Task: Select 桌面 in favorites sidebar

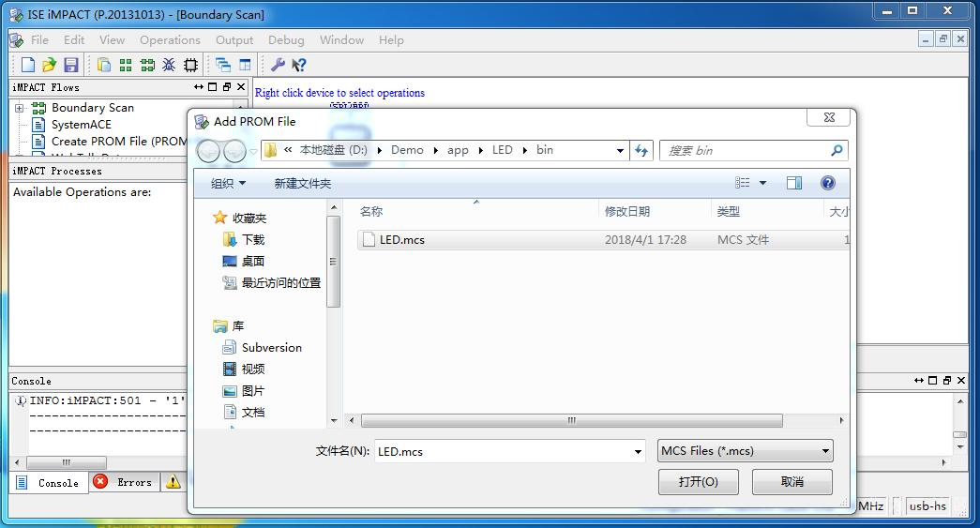Action: click(245, 262)
